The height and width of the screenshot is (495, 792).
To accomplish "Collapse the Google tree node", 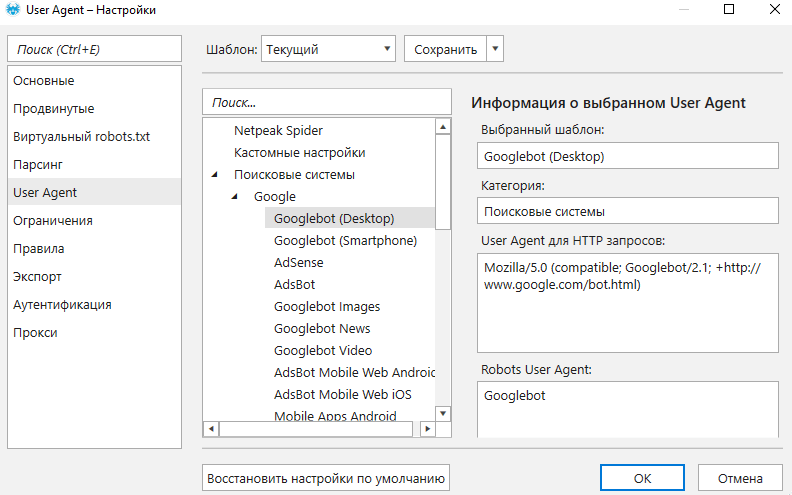I will [235, 196].
